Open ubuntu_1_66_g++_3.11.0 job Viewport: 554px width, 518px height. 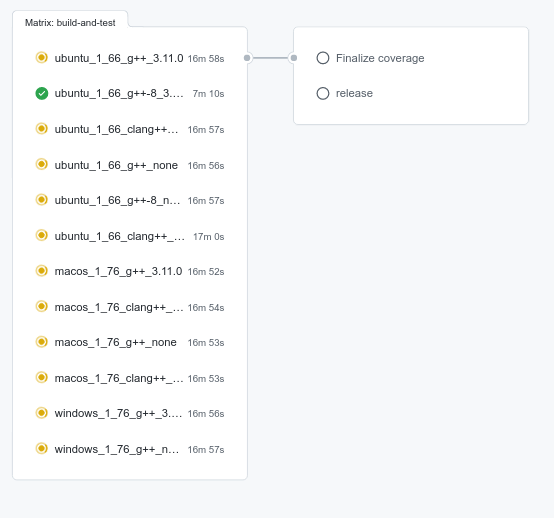(x=119, y=58)
